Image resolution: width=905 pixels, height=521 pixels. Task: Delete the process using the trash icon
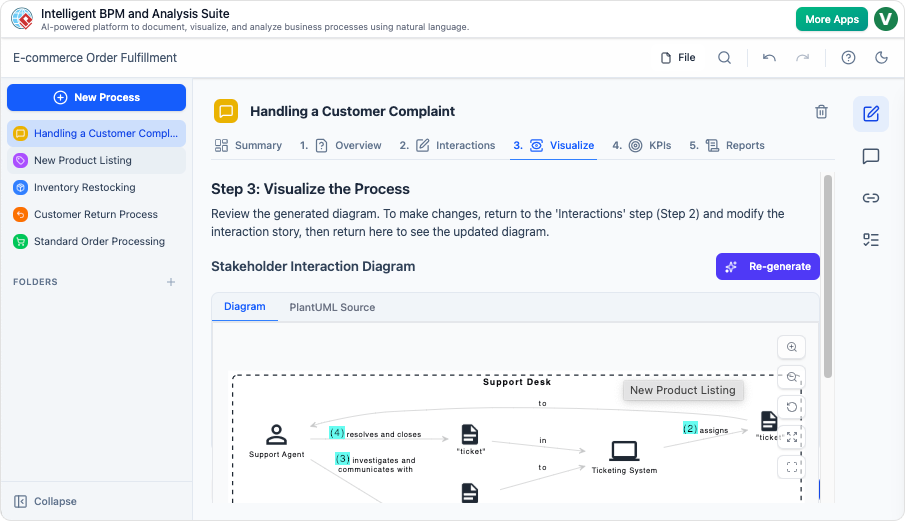click(821, 111)
